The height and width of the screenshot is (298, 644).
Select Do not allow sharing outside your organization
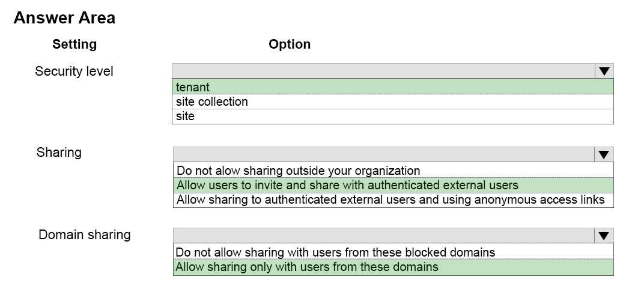(393, 170)
